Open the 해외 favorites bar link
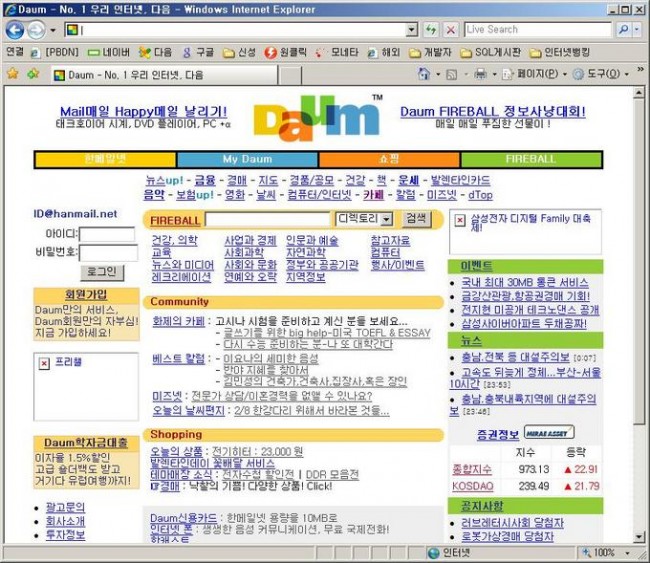Screen dimensions: 650x563 [384, 52]
